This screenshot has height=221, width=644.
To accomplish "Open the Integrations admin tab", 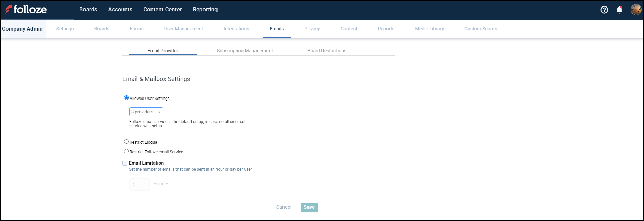I will (236, 29).
